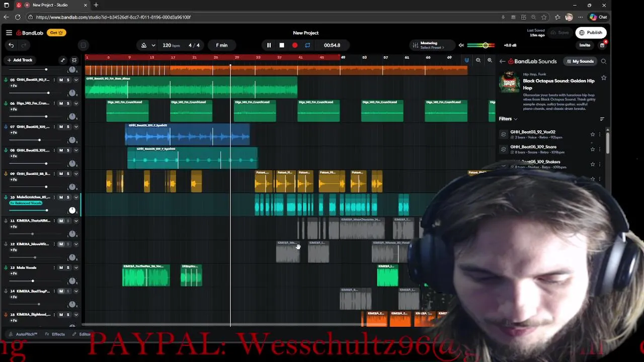Preview GHH_Beat05_109_Snare sample

[x=503, y=149]
